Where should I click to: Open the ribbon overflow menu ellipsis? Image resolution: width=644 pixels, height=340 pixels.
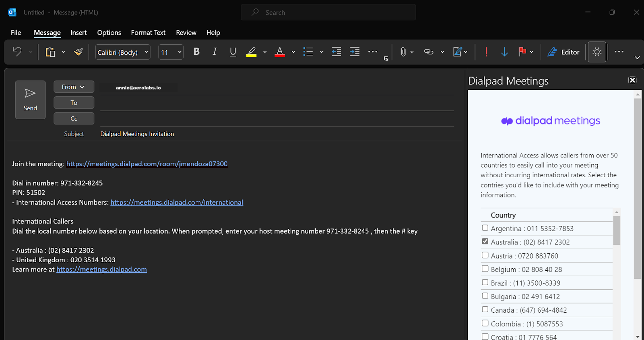pos(619,52)
